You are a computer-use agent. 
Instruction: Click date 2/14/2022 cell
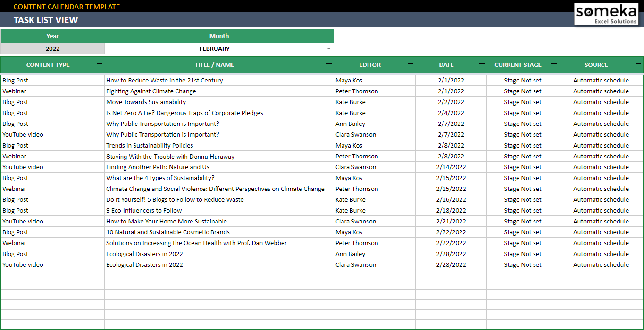451,167
